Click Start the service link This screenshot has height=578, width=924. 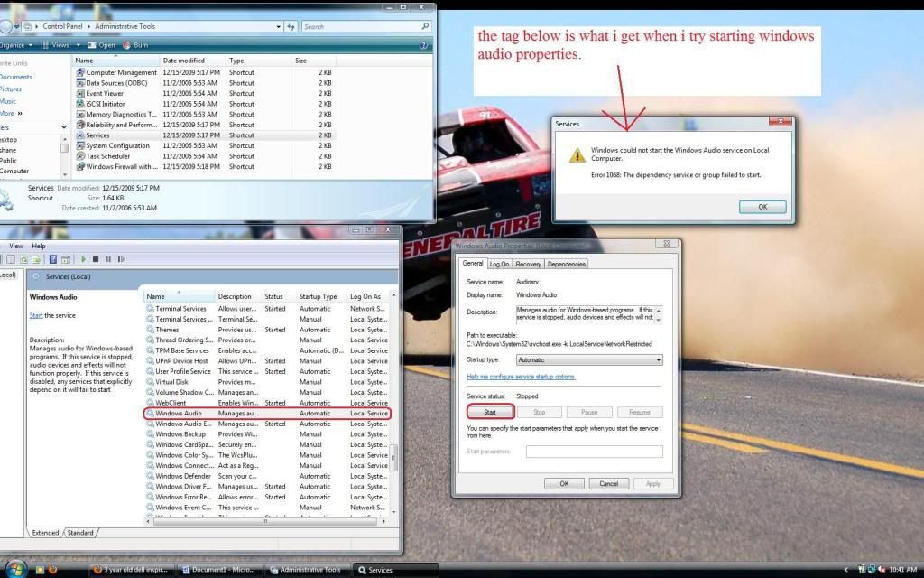tap(36, 315)
